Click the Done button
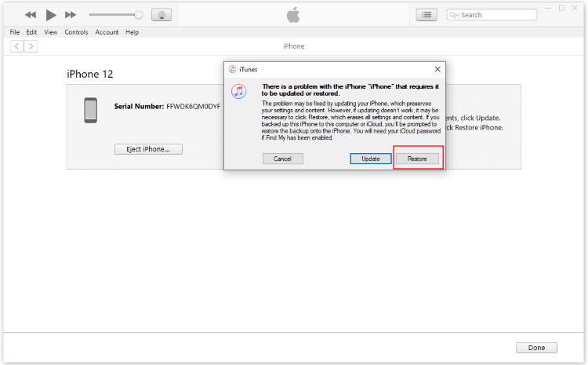The image size is (588, 365). [536, 348]
